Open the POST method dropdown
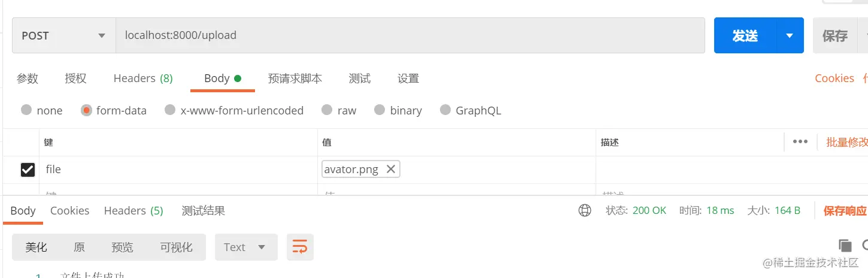Screen dimensions: 868x278 point(63,36)
